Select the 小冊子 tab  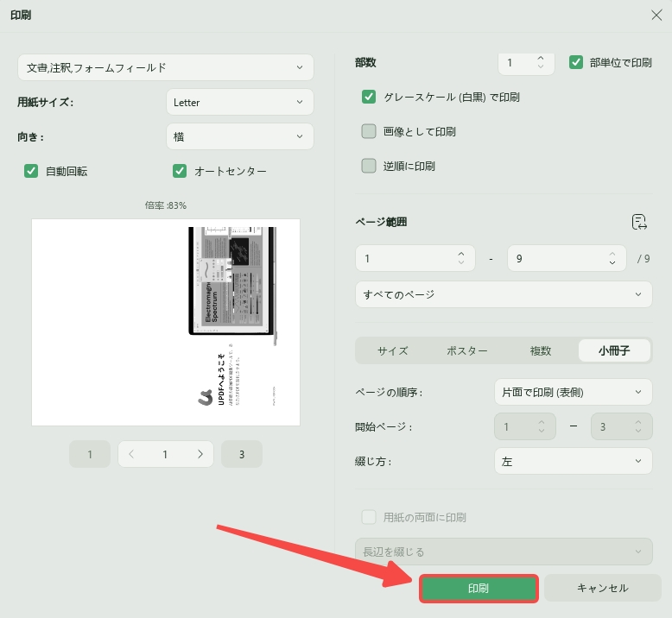[614, 350]
